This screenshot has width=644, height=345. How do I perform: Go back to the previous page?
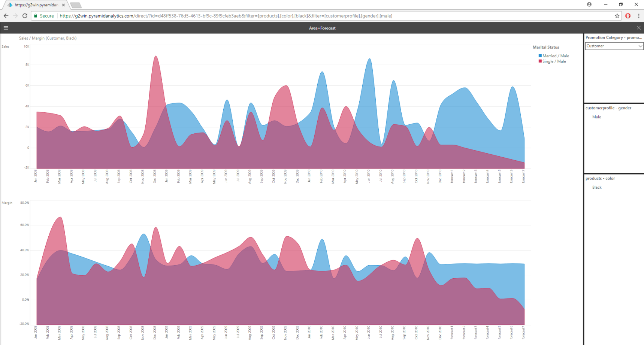coord(6,16)
